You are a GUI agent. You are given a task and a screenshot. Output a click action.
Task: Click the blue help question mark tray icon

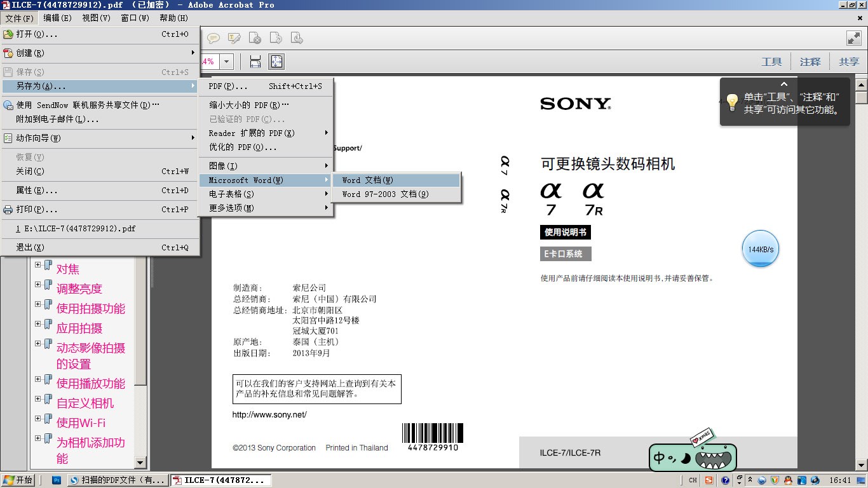point(725,480)
